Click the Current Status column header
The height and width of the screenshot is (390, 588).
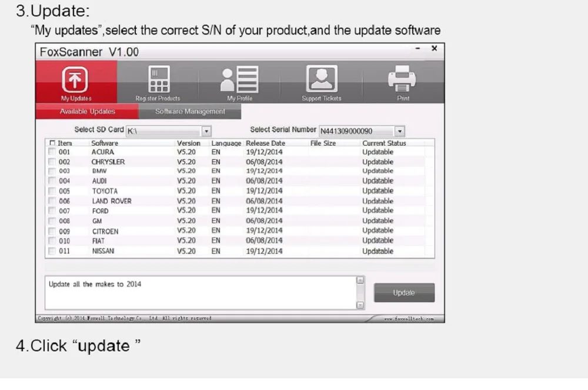(x=384, y=143)
